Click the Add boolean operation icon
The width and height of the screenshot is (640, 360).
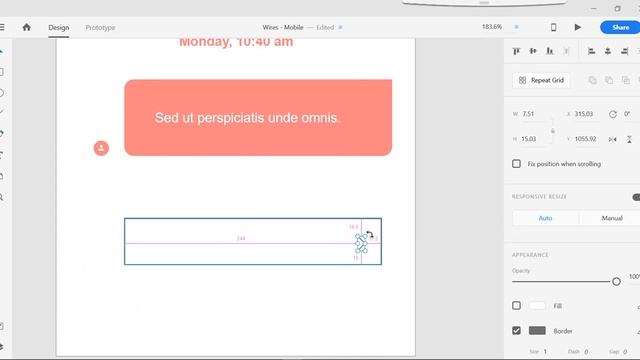click(x=592, y=80)
